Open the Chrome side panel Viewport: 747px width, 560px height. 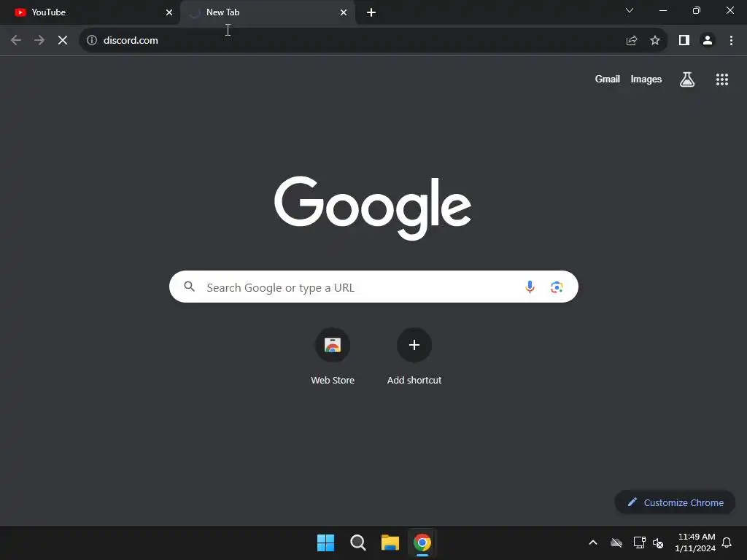point(684,41)
